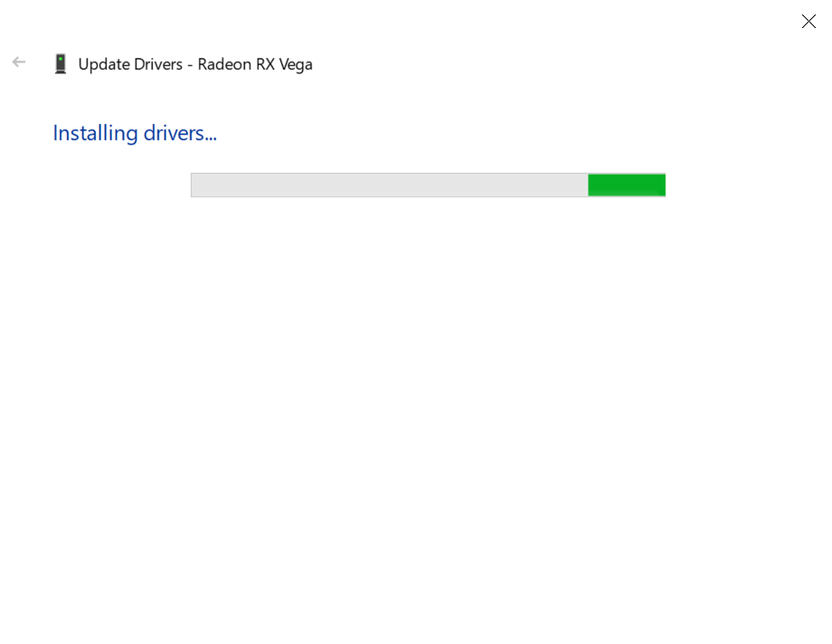Close the Update Drivers dialog
Viewport: 832px width, 644px height.
808,21
